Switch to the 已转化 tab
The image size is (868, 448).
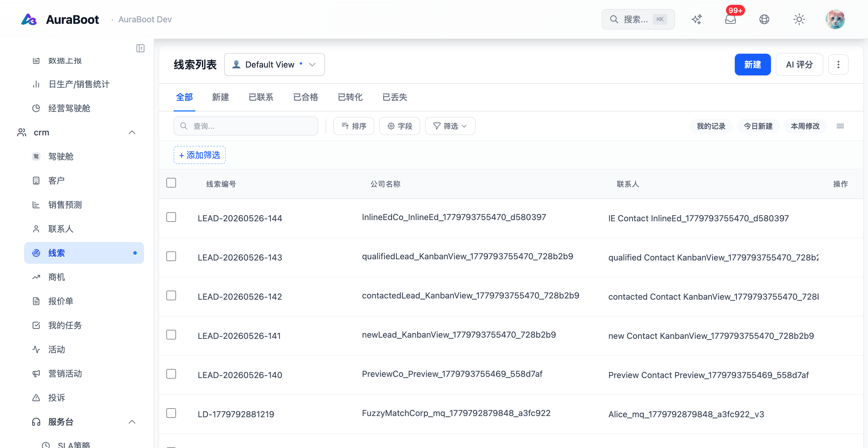(x=350, y=97)
